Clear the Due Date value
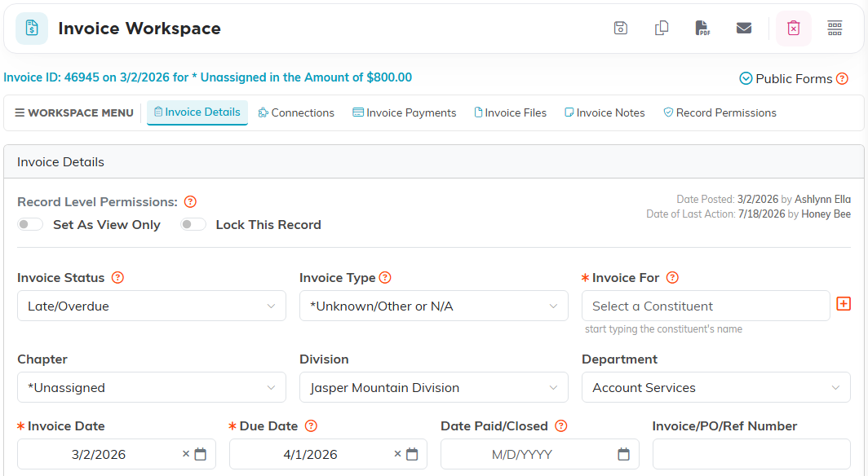Image resolution: width=868 pixels, height=476 pixels. [397, 454]
